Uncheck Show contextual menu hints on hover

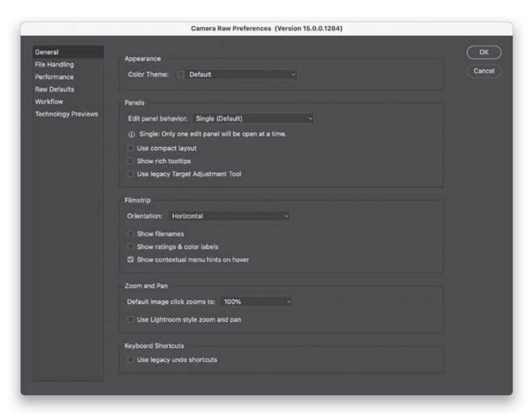131,259
